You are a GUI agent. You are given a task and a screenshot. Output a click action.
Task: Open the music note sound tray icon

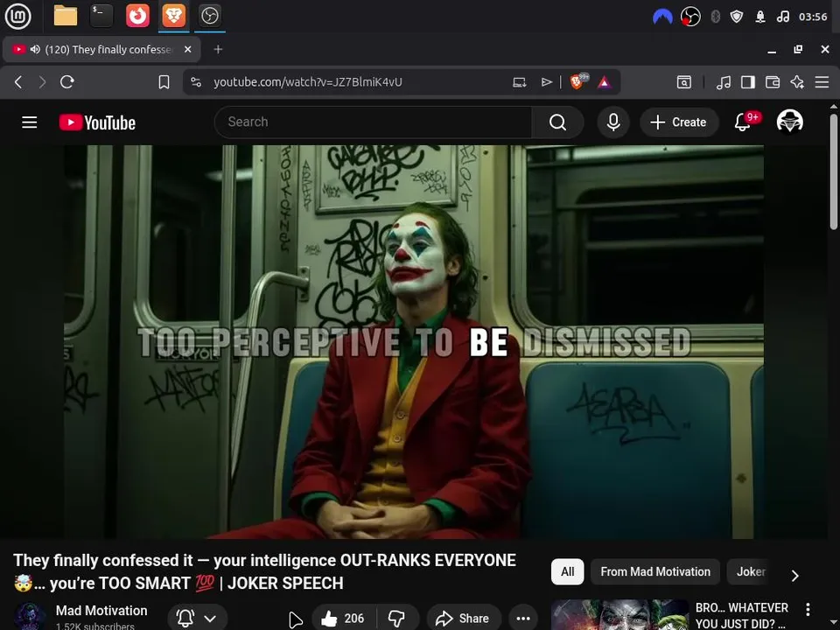click(x=782, y=17)
